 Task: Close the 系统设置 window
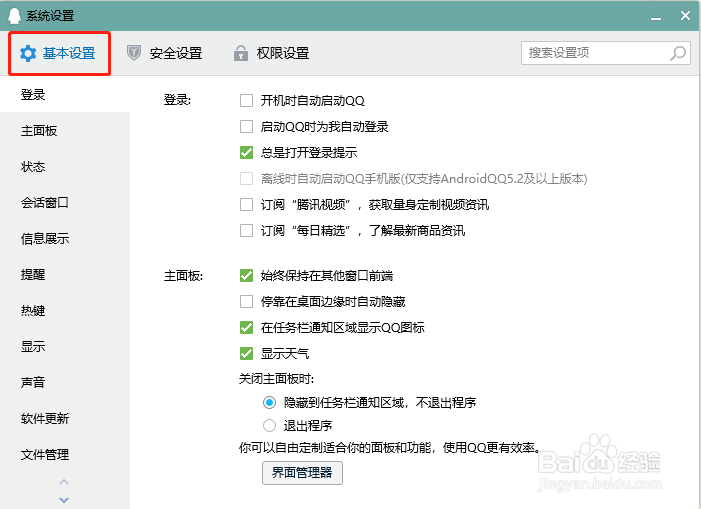(685, 16)
